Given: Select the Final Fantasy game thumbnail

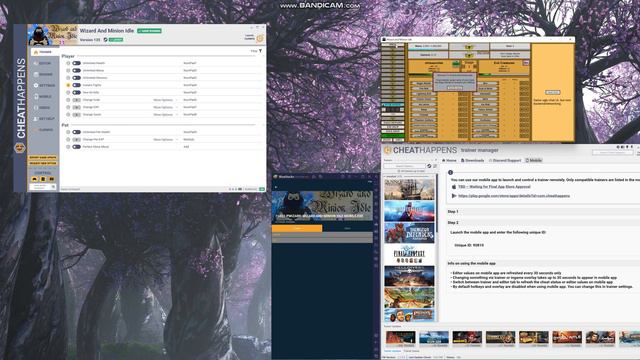Looking at the screenshot, I should [409, 254].
